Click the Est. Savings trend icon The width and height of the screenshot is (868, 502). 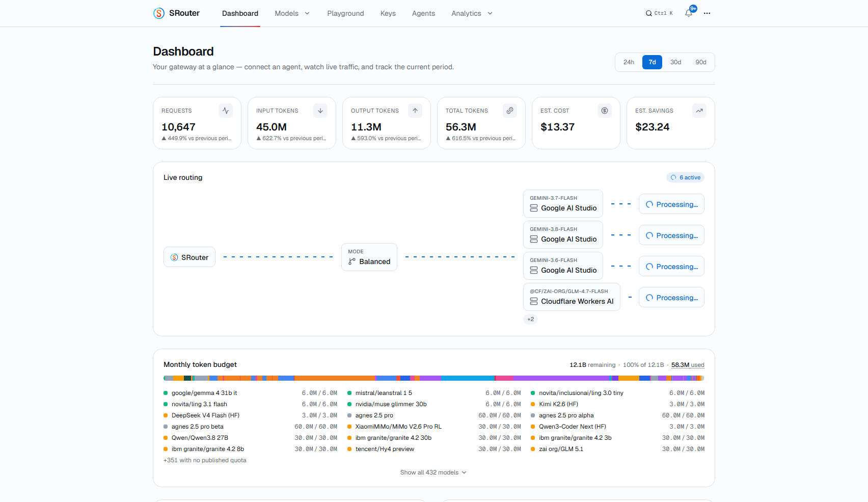tap(699, 111)
